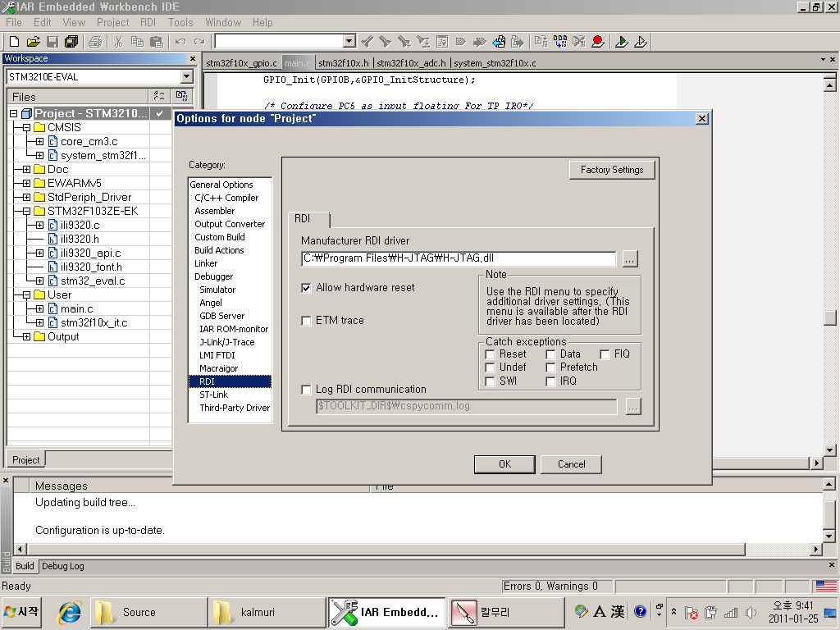This screenshot has height=630, width=840.
Task: Click the Navigate Back toolbar icon
Action: [x=499, y=41]
